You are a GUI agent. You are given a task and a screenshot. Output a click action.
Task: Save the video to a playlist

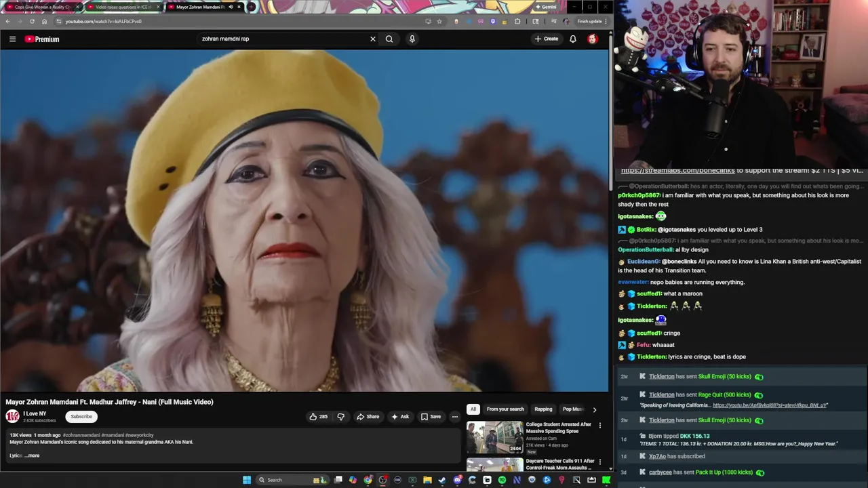[431, 417]
